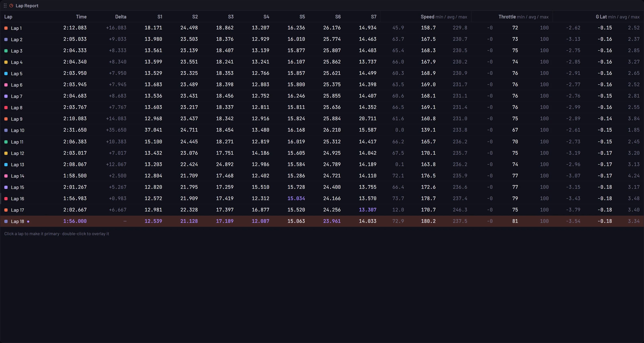Image resolution: width=644 pixels, height=343 pixels.
Task: Click the 246.3 max speed value
Action: click(x=460, y=210)
